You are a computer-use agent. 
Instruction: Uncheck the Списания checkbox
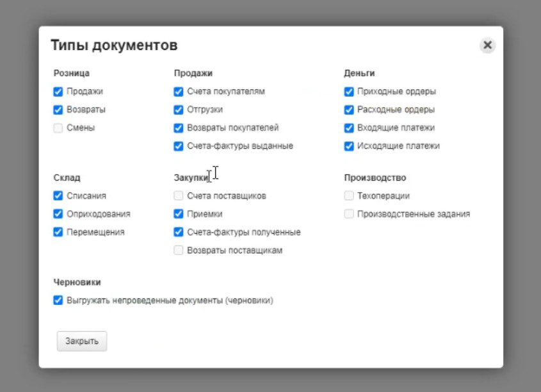click(x=58, y=196)
